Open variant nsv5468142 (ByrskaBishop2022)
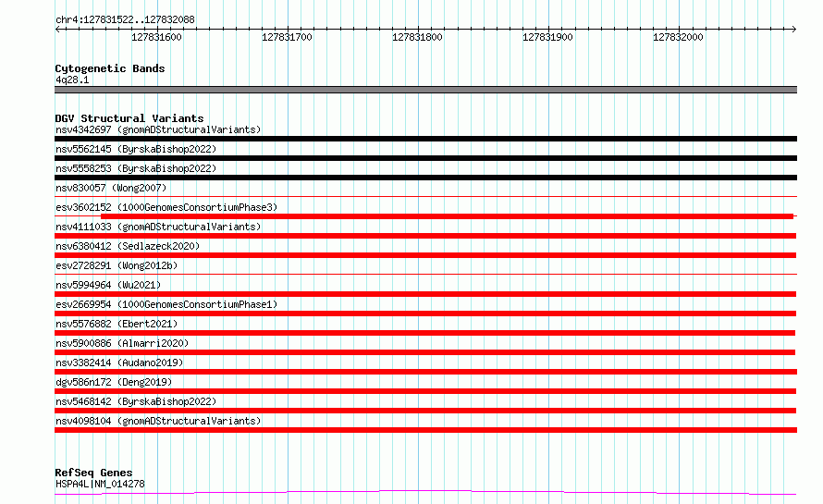 click(x=136, y=401)
